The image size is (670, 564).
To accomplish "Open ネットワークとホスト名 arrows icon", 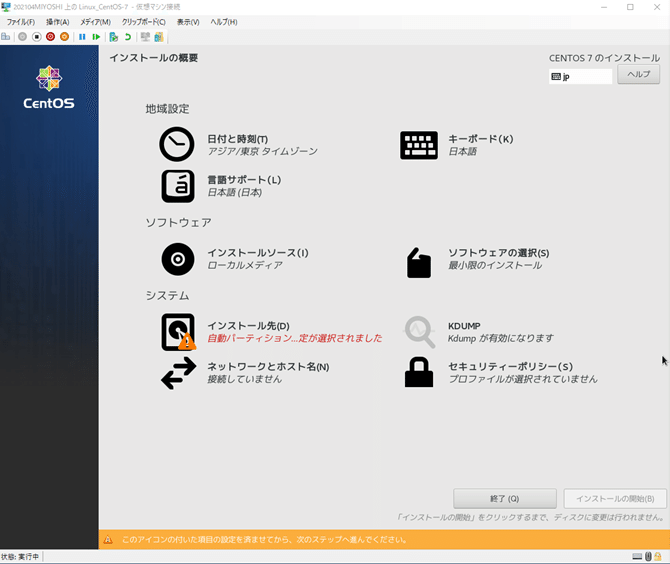I will (x=179, y=373).
